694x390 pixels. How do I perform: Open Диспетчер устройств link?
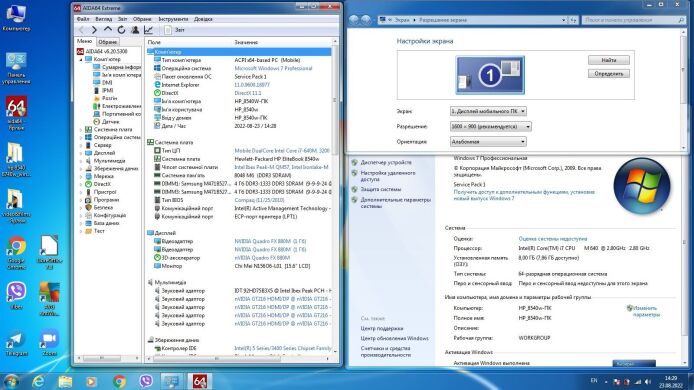[386, 162]
